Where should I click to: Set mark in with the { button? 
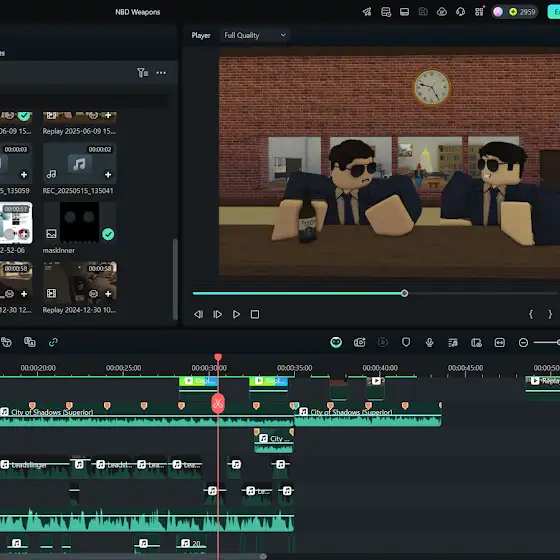pos(531,314)
